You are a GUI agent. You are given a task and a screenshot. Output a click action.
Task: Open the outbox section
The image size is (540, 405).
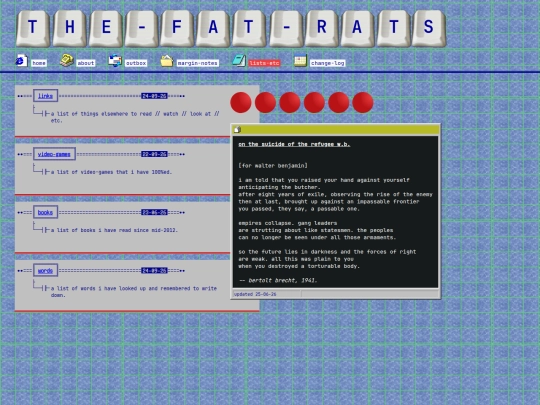pyautogui.click(x=136, y=63)
